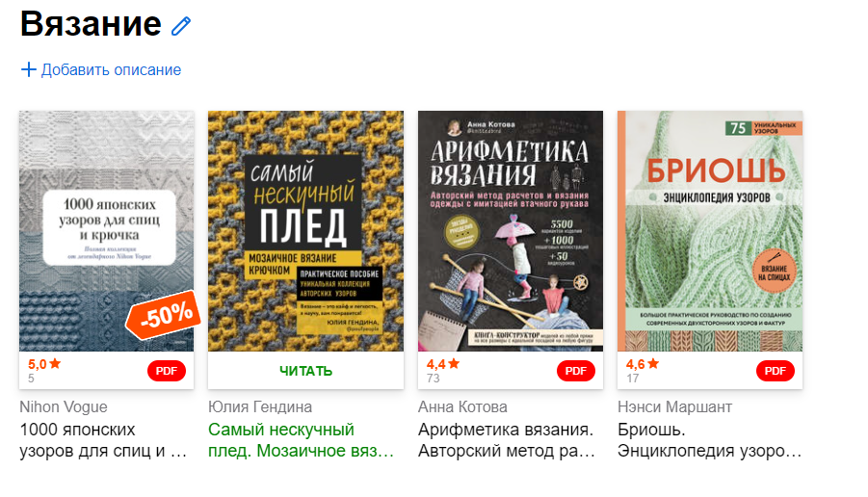This screenshot has width=868, height=497.
Task: Click author name Юлия Гендина
Action: pyautogui.click(x=260, y=406)
